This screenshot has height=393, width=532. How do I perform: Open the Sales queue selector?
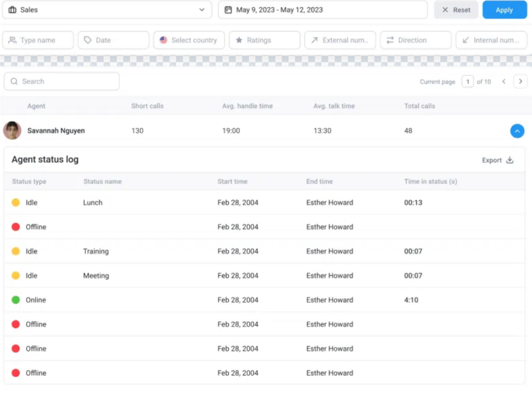coord(108,9)
